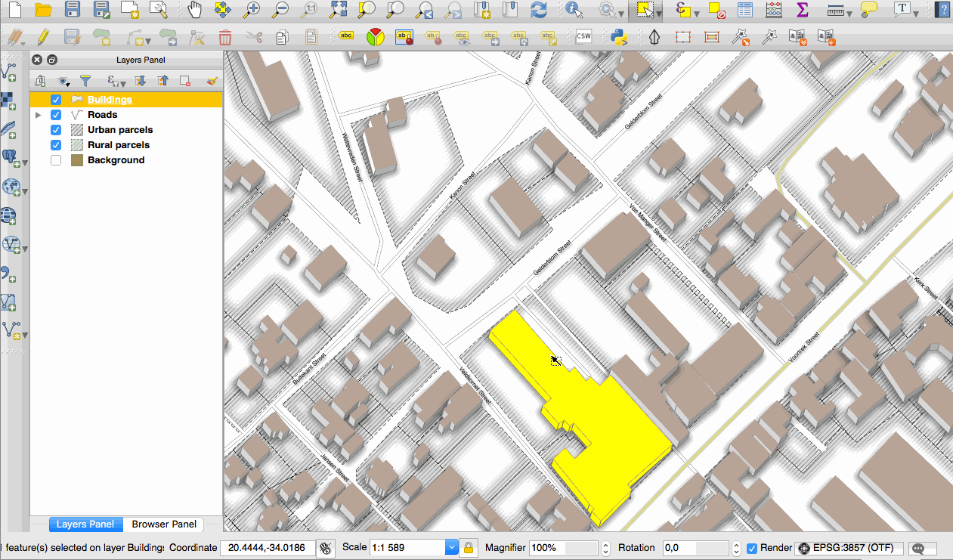Hide the Roads layer
953x560 pixels.
tap(56, 115)
